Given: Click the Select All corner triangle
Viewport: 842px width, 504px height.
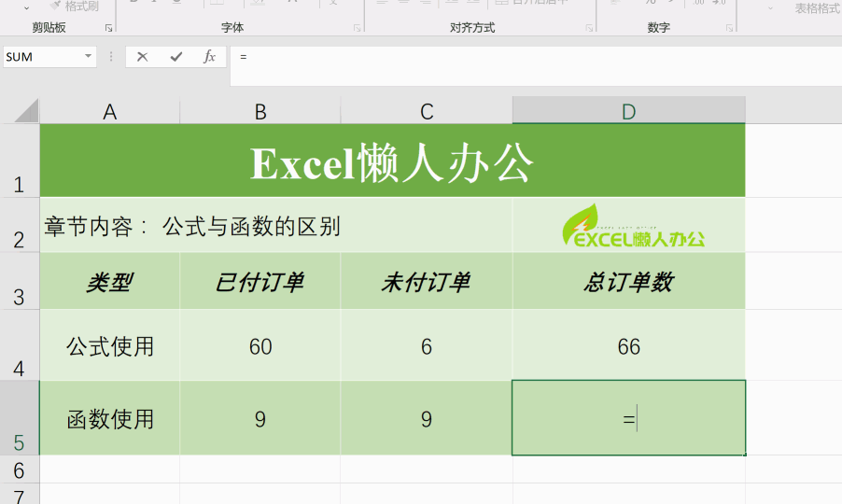Looking at the screenshot, I should (26, 111).
